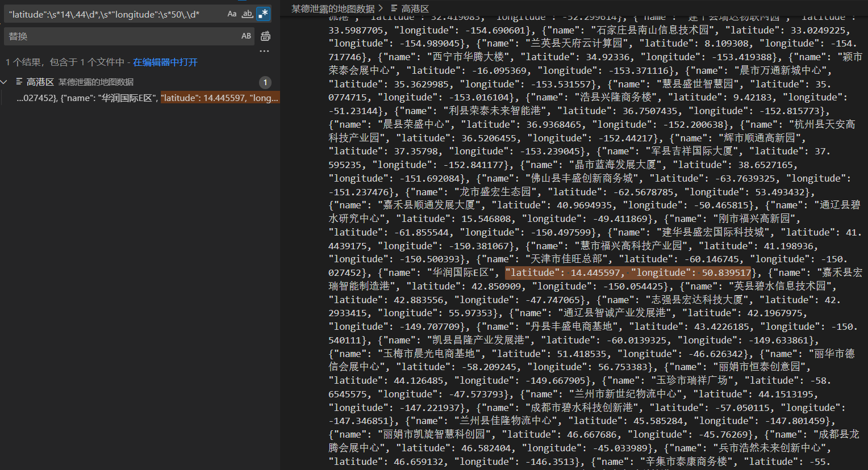The image size is (868, 470).
Task: Click "成都市碧水科技创新港" in the editor
Action: coord(582,408)
